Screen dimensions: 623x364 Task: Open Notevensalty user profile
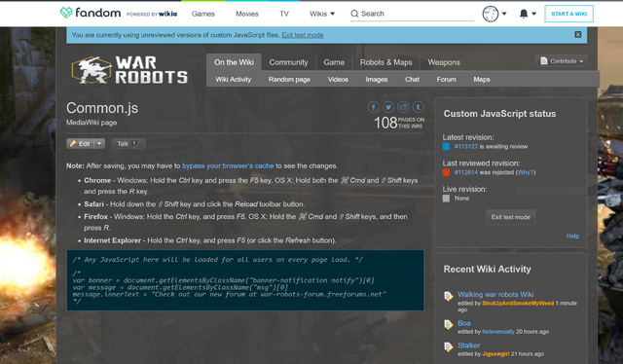497,332
